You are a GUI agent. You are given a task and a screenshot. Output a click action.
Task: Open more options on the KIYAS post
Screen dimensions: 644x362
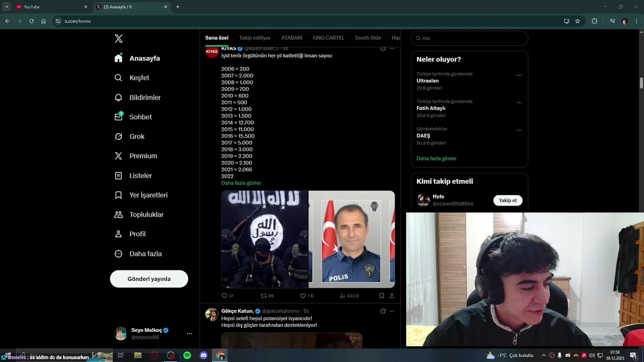click(392, 48)
